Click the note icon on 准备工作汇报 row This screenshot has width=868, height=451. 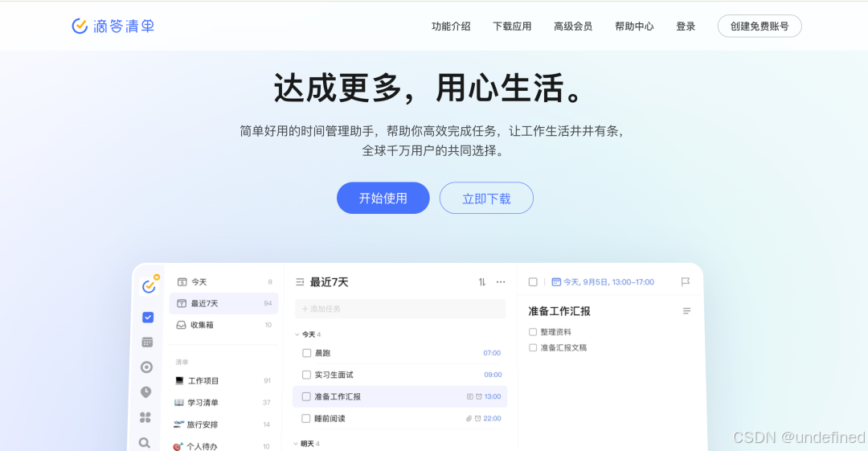(470, 396)
